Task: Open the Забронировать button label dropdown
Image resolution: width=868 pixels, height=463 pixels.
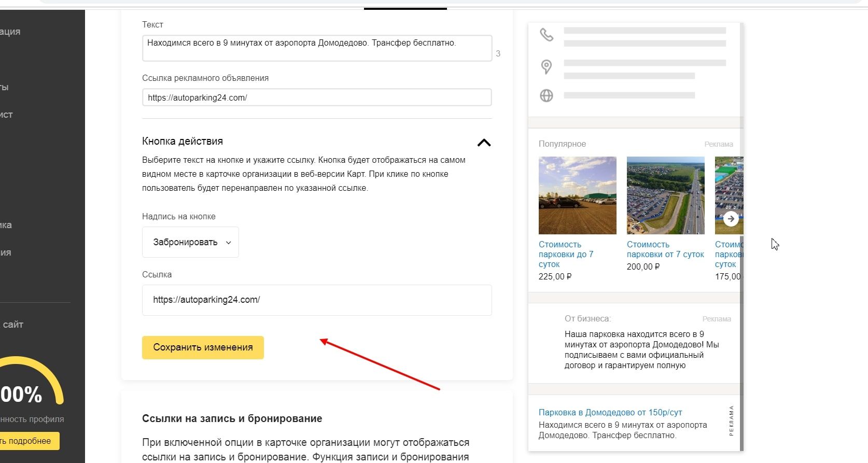Action: (x=190, y=242)
